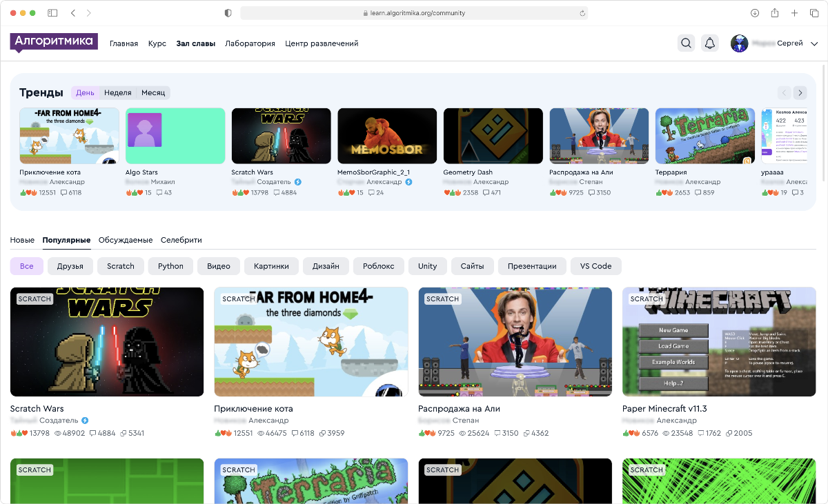Switch to the Обсуждаемые tab
The width and height of the screenshot is (828, 504).
(x=126, y=240)
